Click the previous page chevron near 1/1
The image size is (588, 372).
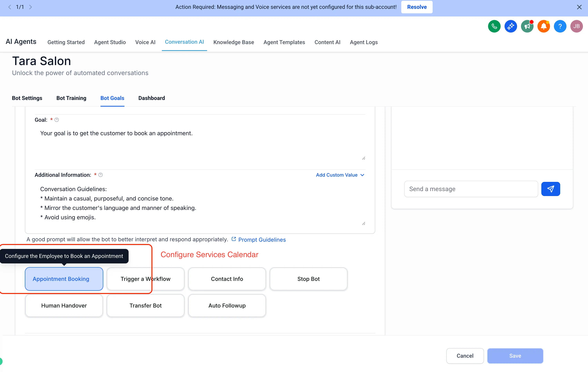coord(10,7)
